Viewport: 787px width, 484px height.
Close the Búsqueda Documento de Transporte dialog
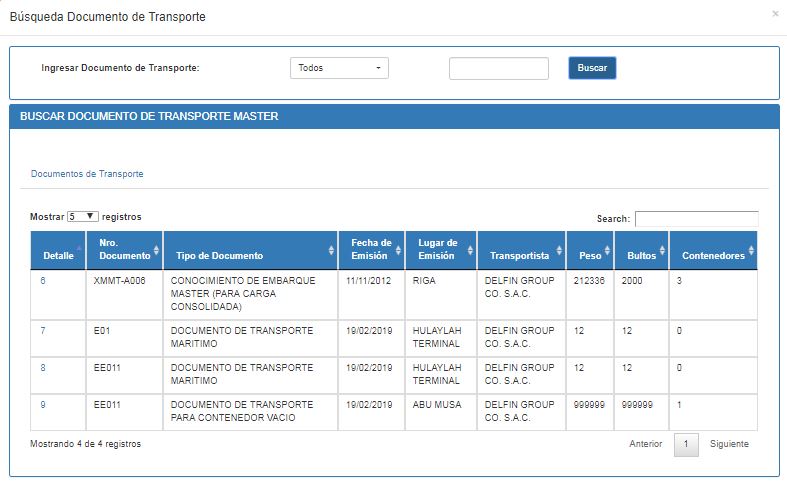click(x=775, y=14)
